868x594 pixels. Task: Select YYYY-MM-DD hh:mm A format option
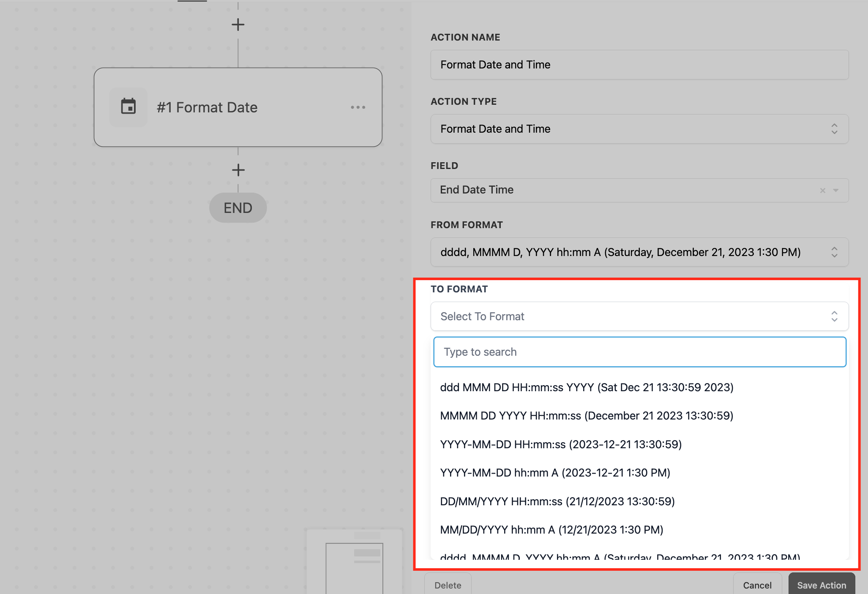[555, 473]
